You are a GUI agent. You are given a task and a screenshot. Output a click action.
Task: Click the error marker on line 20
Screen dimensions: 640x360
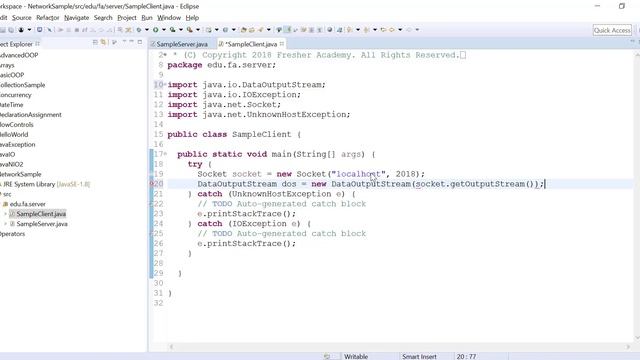click(151, 184)
